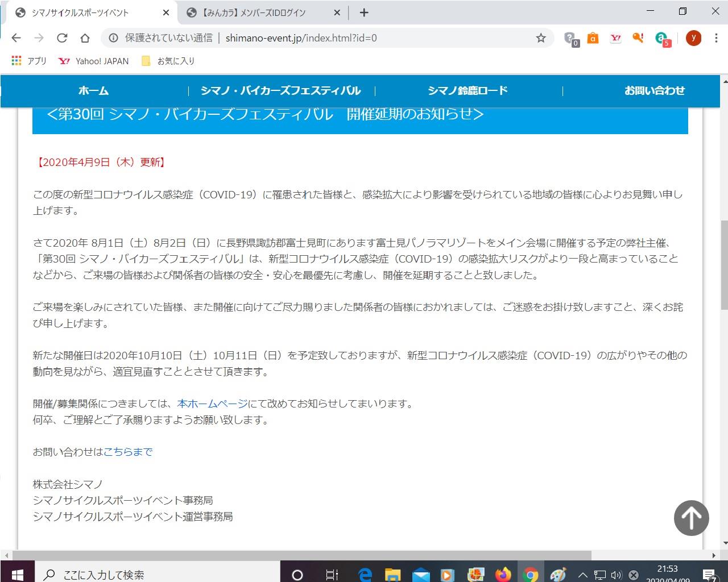Open the Action Center notifications
The width and height of the screenshot is (728, 582).
(x=709, y=575)
